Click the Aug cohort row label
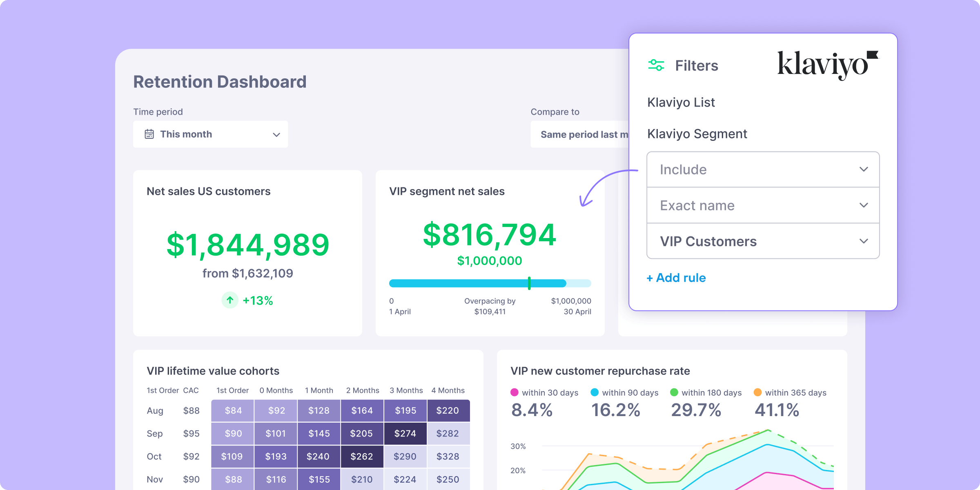This screenshot has height=490, width=980. click(x=155, y=410)
